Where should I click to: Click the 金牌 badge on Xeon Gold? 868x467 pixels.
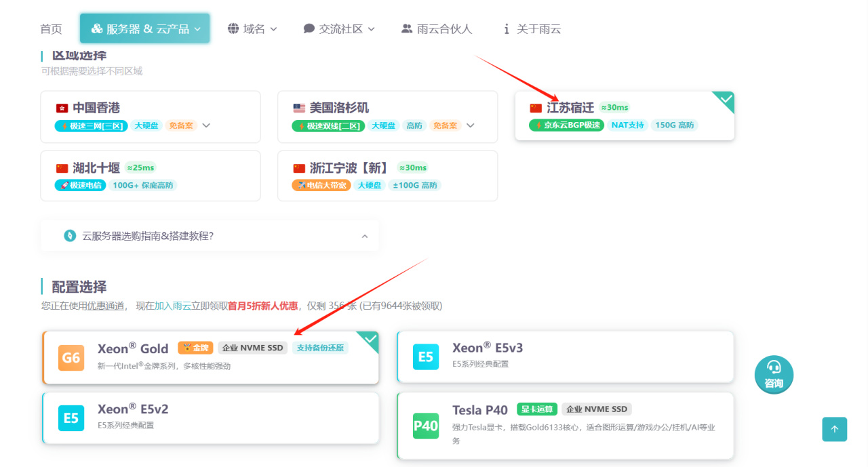195,348
